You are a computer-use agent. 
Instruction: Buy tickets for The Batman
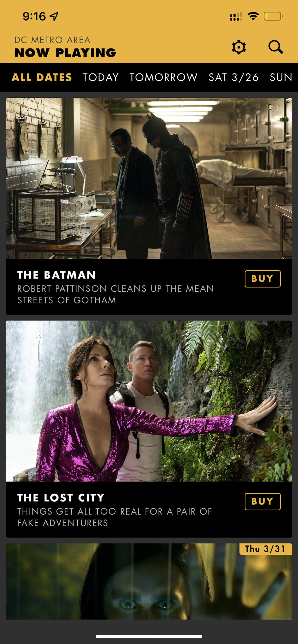262,279
